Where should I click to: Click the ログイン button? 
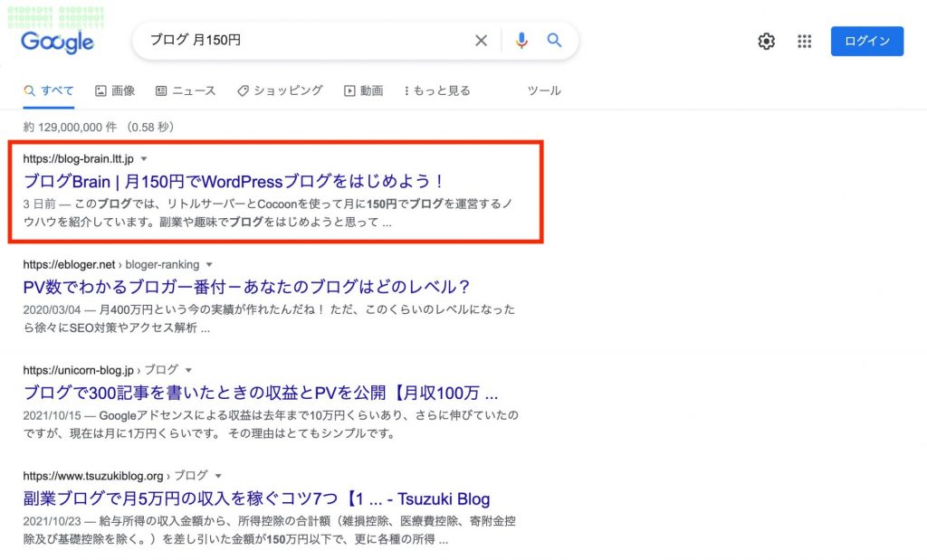pos(866,41)
